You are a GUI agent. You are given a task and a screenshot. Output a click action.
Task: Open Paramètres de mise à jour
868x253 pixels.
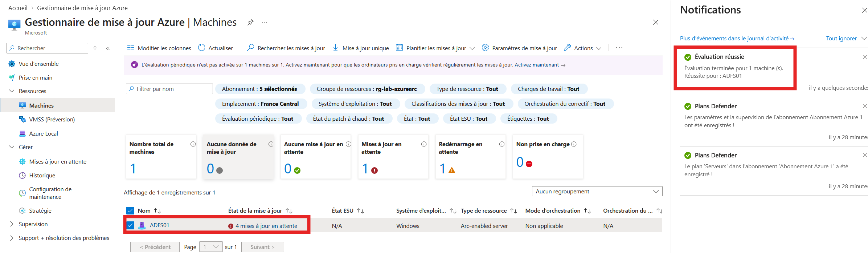coord(519,48)
